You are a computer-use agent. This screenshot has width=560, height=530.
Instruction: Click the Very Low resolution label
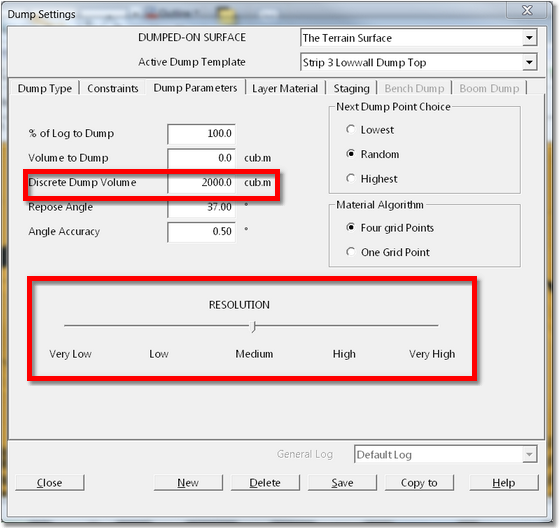70,354
